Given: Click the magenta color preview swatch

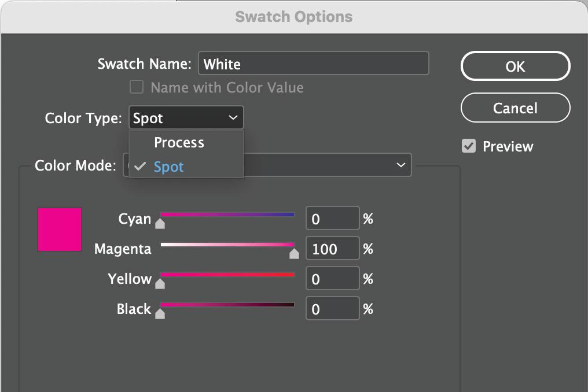Looking at the screenshot, I should pos(60,230).
